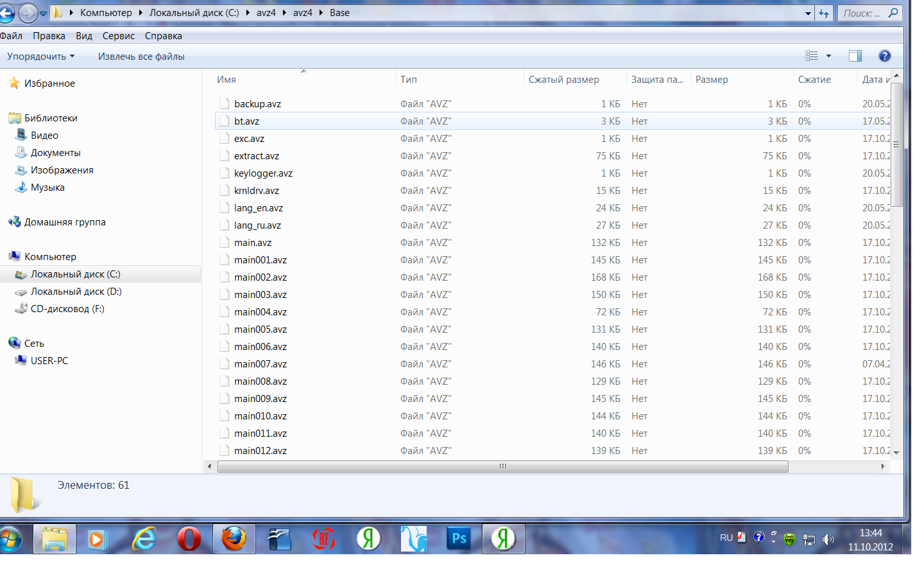The height and width of the screenshot is (578, 924).
Task: Open the Сервис menu
Action: pos(119,36)
